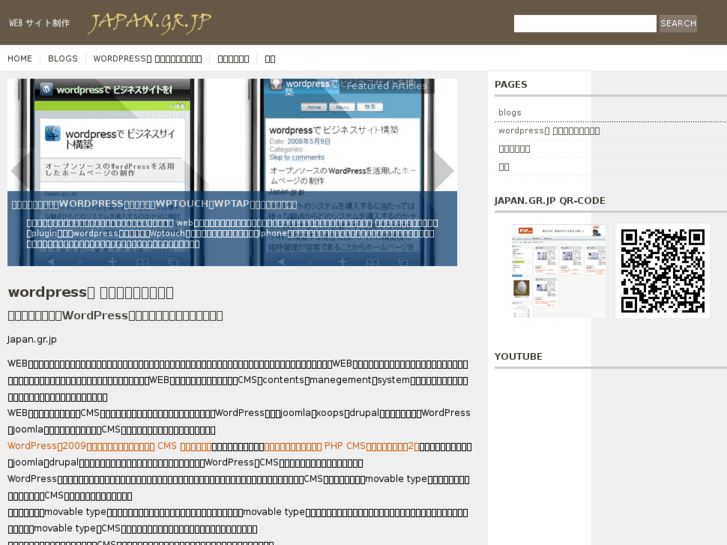This screenshot has width=727, height=545.
Task: Click the Japan.gr.jp text in the article
Action: (x=32, y=340)
